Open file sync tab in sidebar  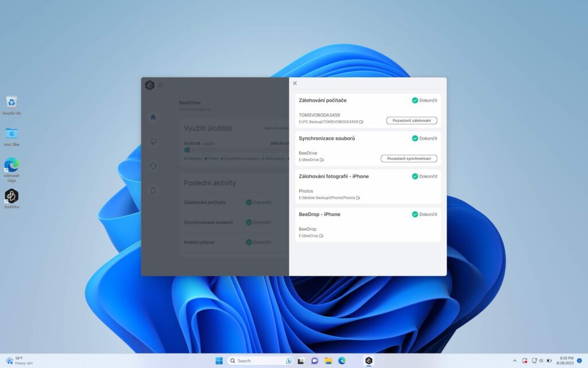[x=153, y=166]
